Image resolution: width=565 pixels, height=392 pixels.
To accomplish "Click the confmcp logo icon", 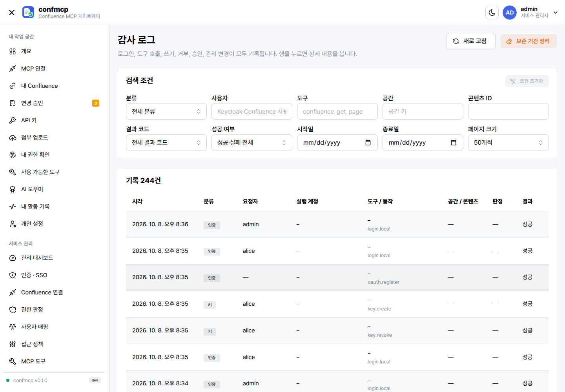I will click(x=28, y=12).
